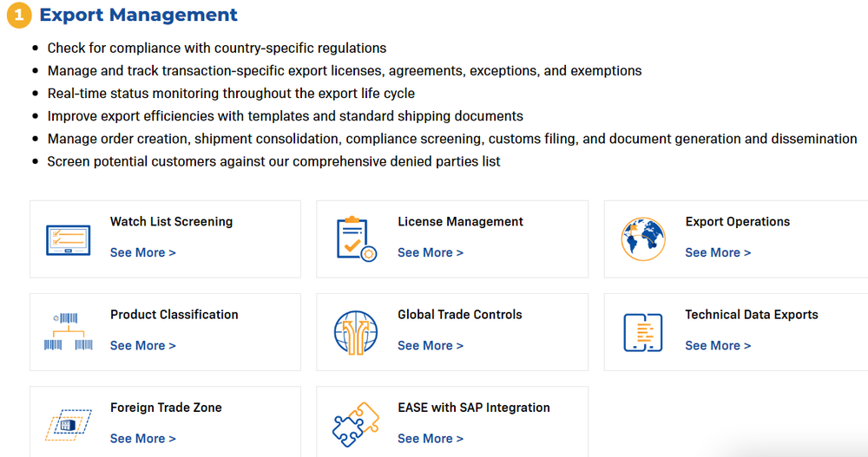The height and width of the screenshot is (457, 868).
Task: Click the EASE with SAP Integration title
Action: click(x=473, y=408)
